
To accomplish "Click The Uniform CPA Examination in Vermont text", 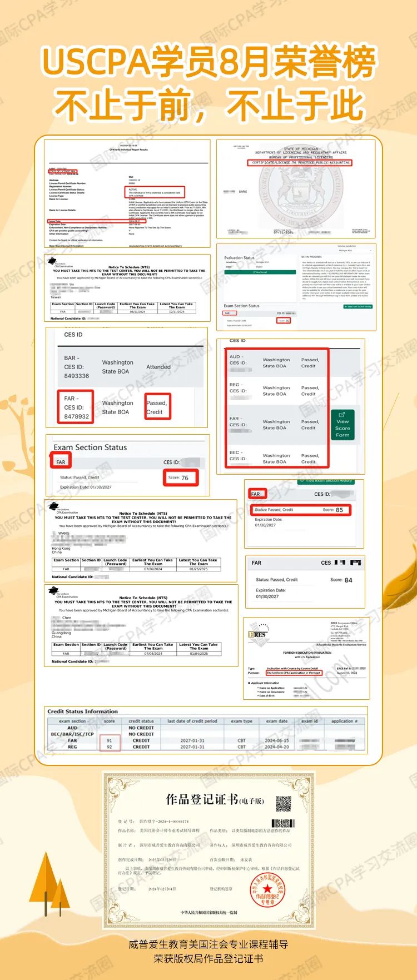I will (x=294, y=673).
